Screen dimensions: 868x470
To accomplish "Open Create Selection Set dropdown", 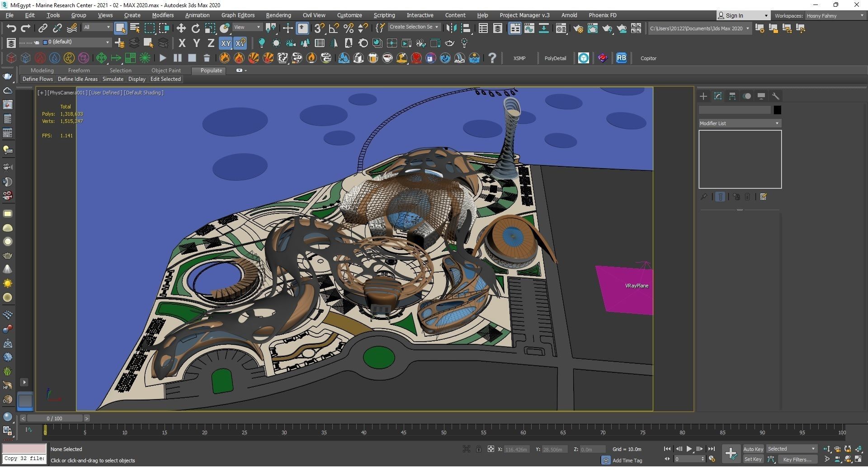I will tap(414, 27).
